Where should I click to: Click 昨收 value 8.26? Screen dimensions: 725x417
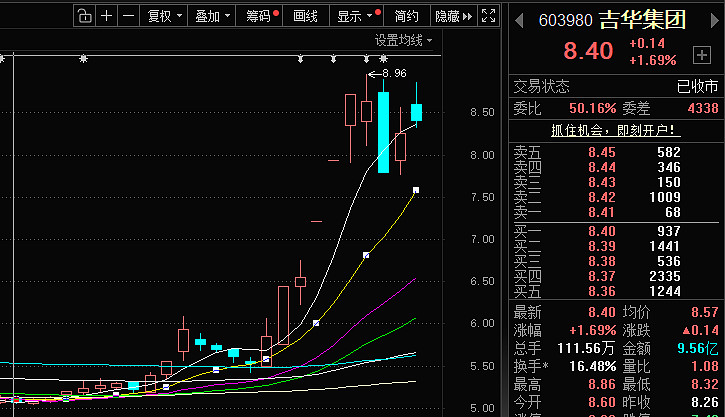(x=705, y=402)
